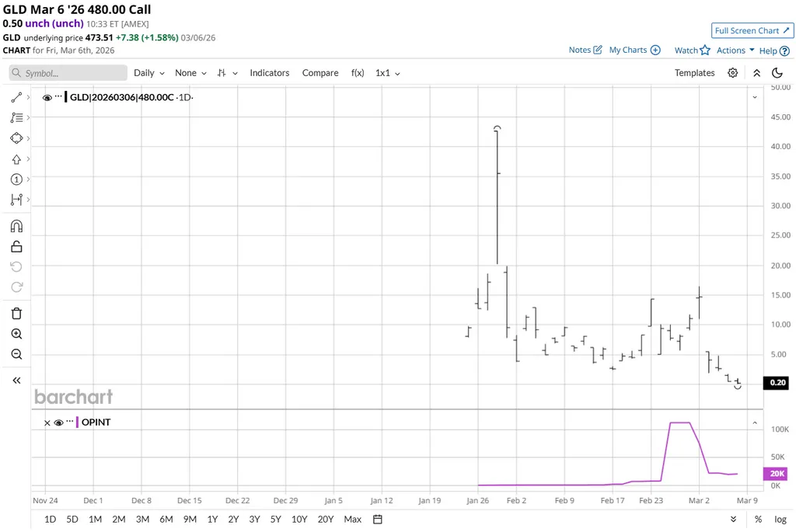
Task: Toggle the log scale option
Action: pos(780,519)
